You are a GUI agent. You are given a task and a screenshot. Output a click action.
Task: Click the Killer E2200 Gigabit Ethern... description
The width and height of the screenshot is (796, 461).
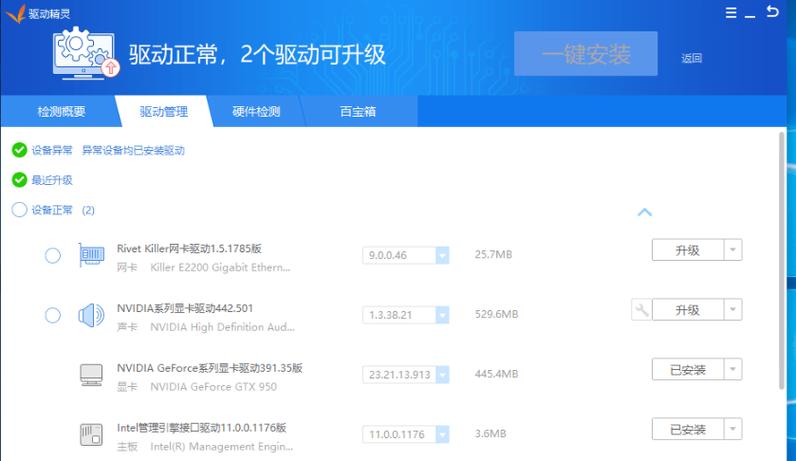click(x=220, y=268)
